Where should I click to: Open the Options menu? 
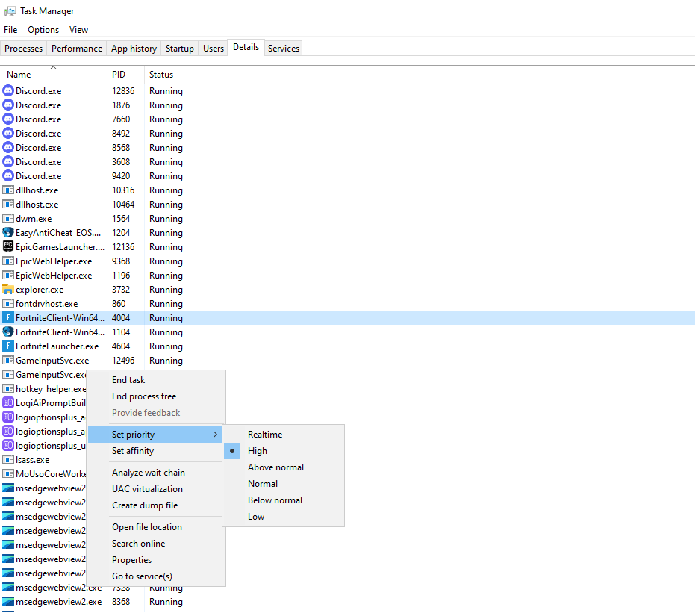click(x=43, y=30)
